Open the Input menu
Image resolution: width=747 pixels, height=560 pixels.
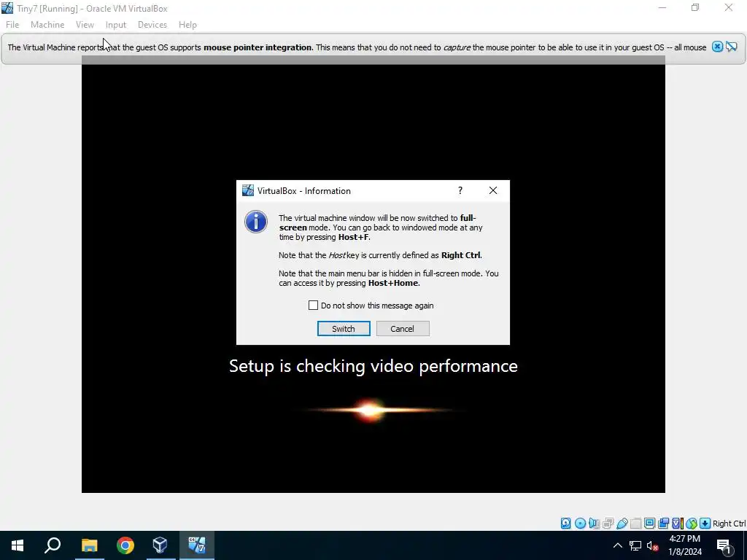click(x=116, y=25)
